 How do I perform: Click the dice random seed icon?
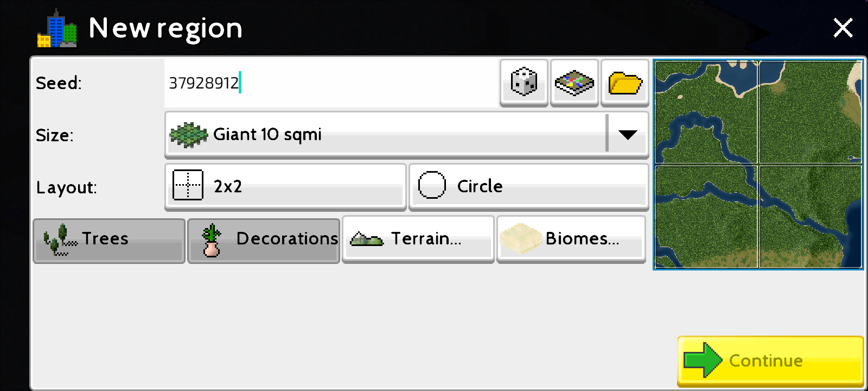tap(524, 83)
